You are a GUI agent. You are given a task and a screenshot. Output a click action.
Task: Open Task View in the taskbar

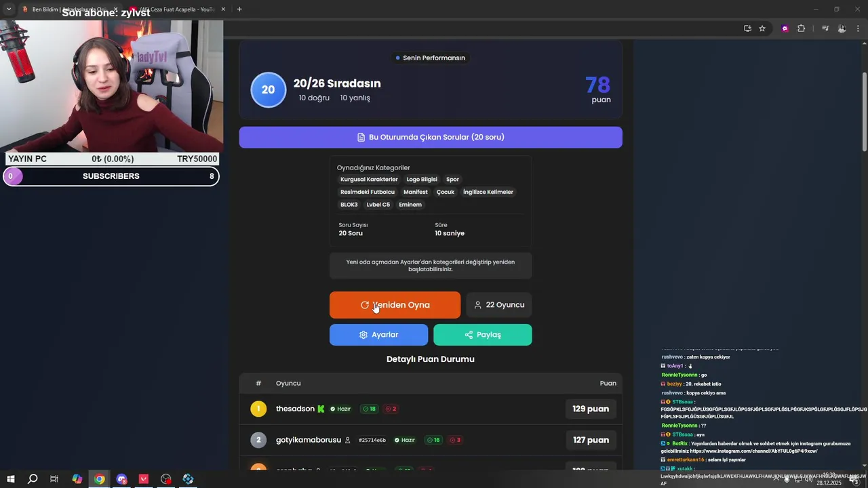coord(54,479)
